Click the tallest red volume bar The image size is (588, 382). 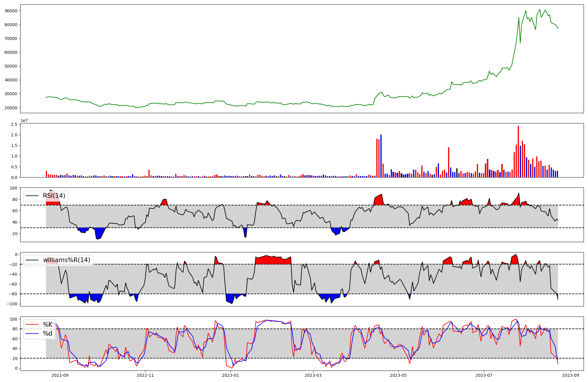(x=518, y=151)
